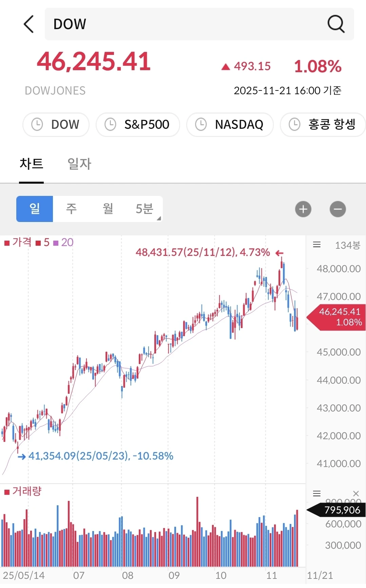Tap the back arrow icon
This screenshot has height=588, width=366.
29,24
